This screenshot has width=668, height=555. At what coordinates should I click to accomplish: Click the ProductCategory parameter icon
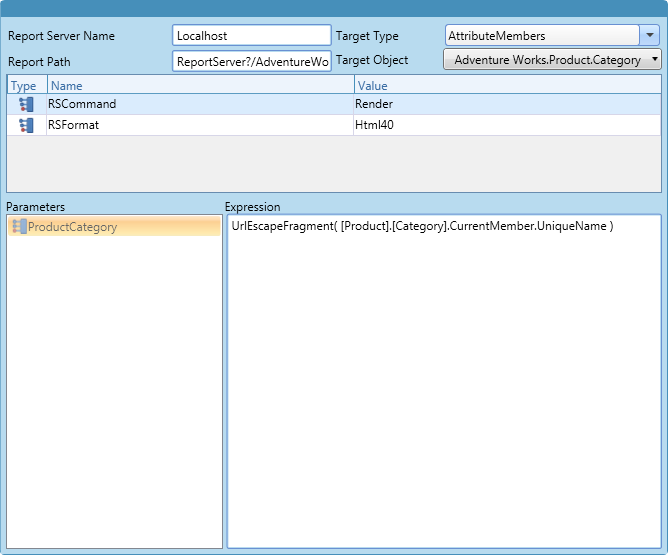pyautogui.click(x=19, y=226)
